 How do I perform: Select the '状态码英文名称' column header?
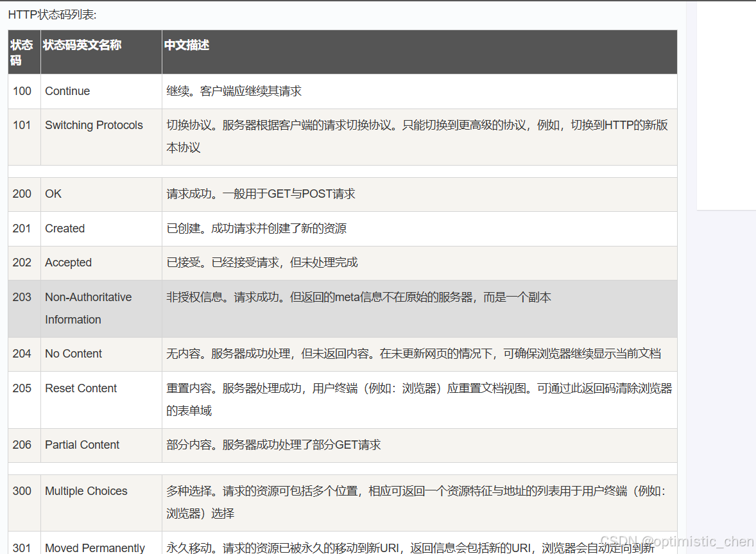tap(101, 52)
